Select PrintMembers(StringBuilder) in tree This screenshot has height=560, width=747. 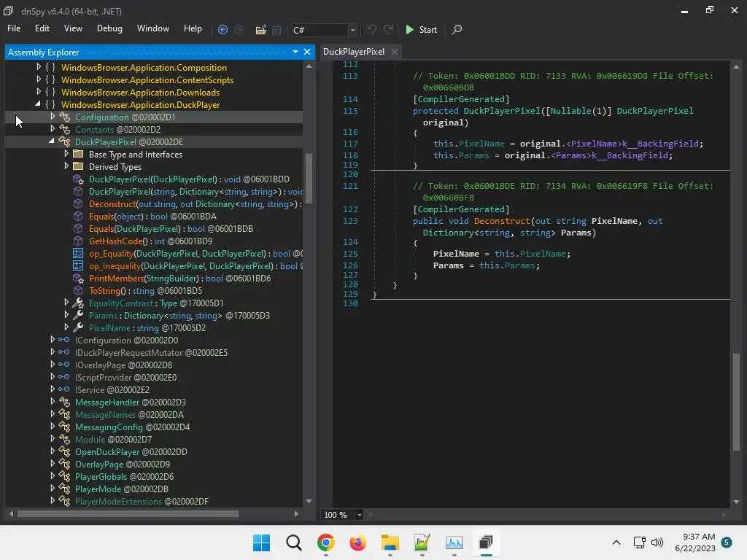click(179, 278)
